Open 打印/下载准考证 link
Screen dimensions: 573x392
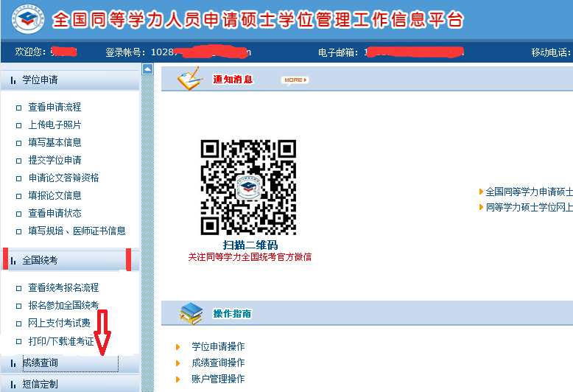tap(61, 342)
